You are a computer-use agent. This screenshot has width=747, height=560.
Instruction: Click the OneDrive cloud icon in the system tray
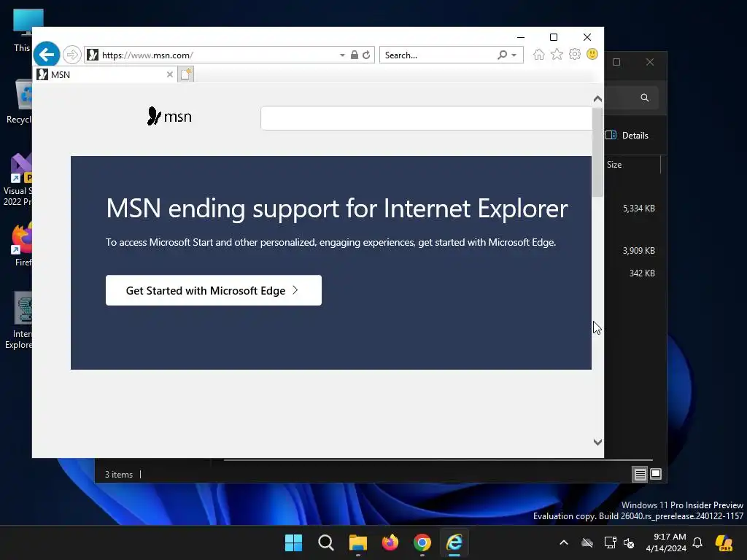587,542
